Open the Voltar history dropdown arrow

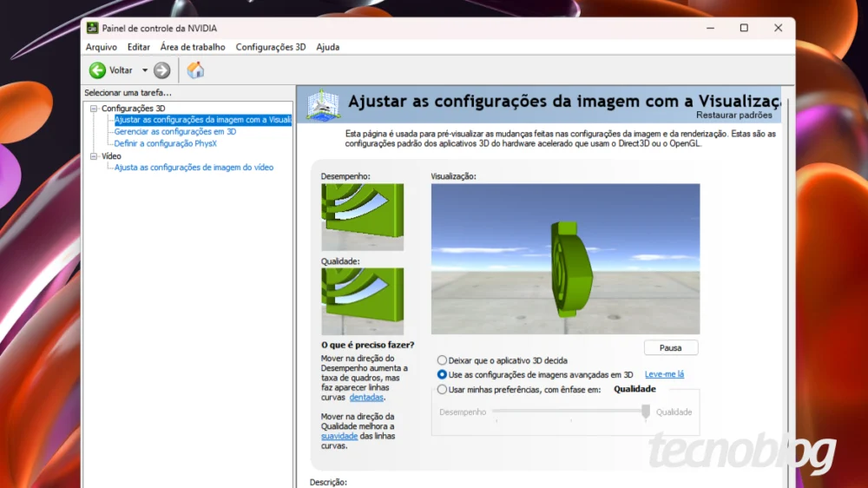click(145, 70)
